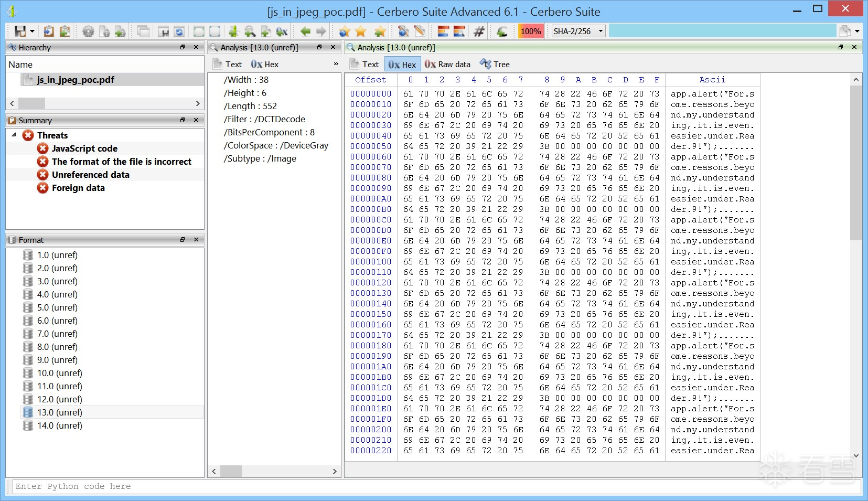This screenshot has height=501, width=868.
Task: Select object 1.0 (unref) in Format list
Action: pyautogui.click(x=57, y=255)
